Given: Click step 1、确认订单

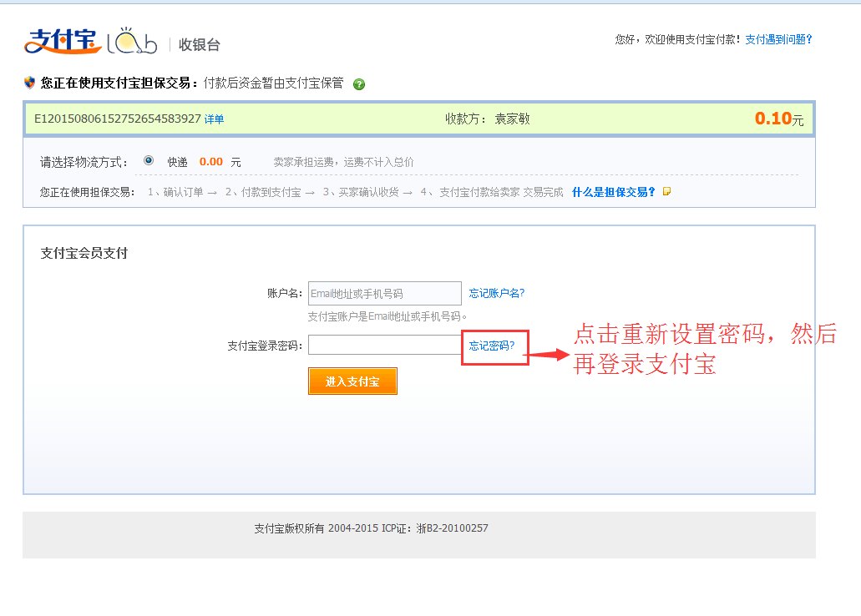Looking at the screenshot, I should [175, 192].
